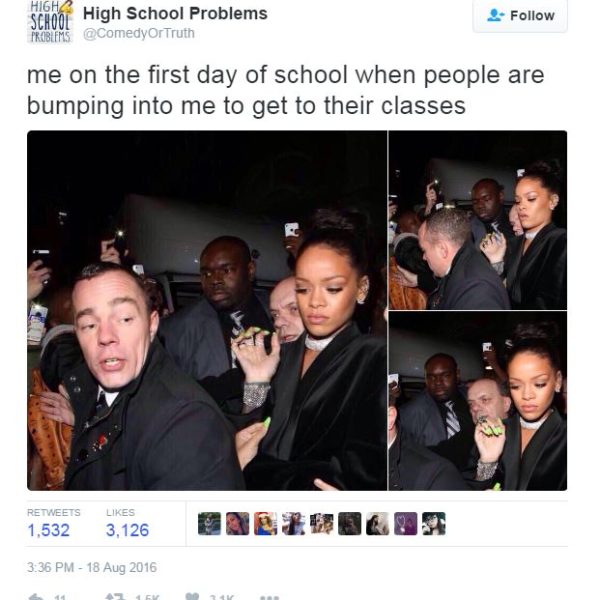Click the sixth liker avatar with dark photo
Image resolution: width=600 pixels, height=600 pixels.
coord(349,523)
